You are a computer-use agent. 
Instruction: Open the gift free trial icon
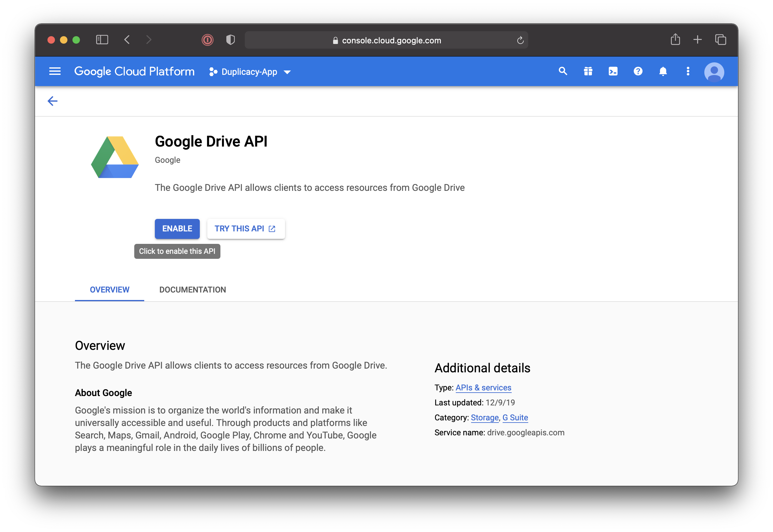tap(588, 71)
